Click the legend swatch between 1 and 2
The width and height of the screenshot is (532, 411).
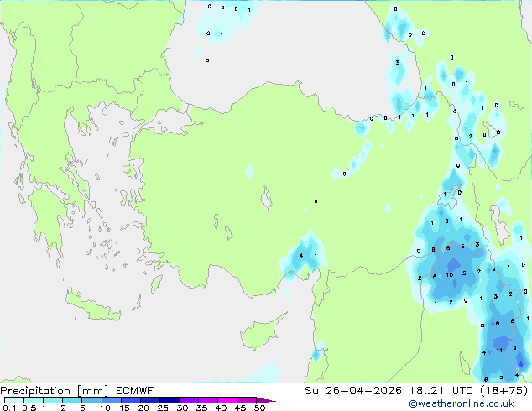[x=53, y=400]
